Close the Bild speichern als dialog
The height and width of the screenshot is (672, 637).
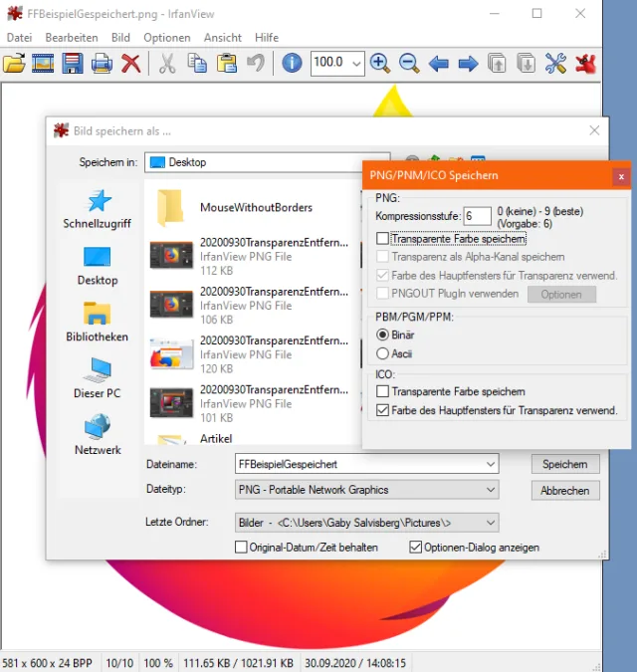coord(594,130)
